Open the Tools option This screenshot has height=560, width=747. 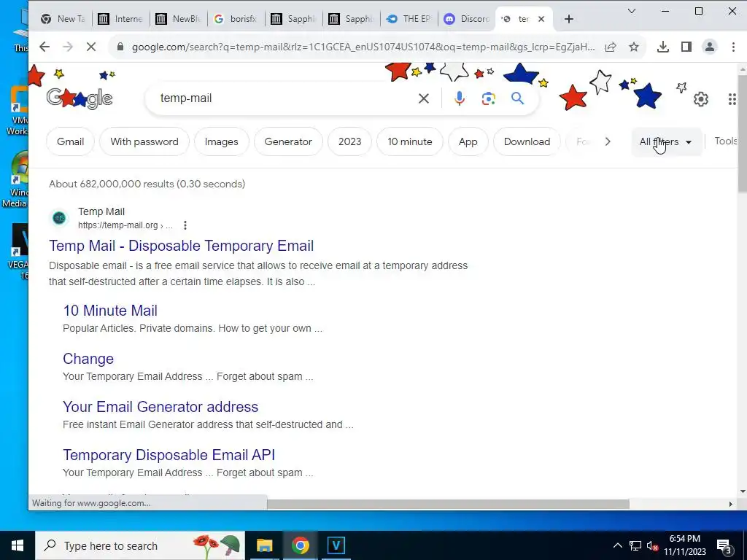click(x=726, y=141)
